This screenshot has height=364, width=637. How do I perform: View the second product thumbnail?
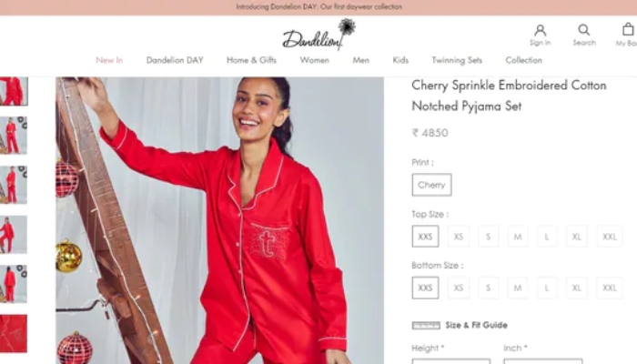point(14,136)
